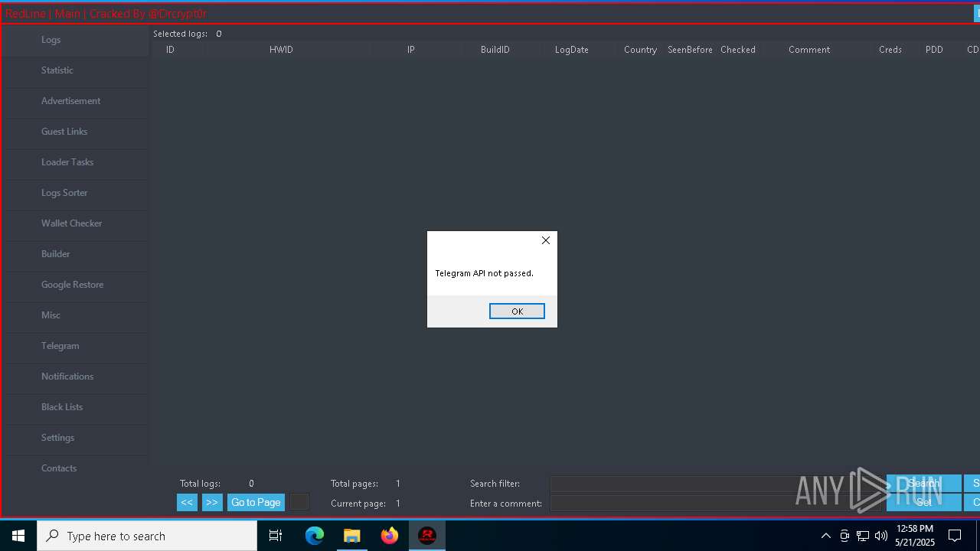The height and width of the screenshot is (551, 980).
Task: Open the clock and date flyout
Action: point(915,536)
